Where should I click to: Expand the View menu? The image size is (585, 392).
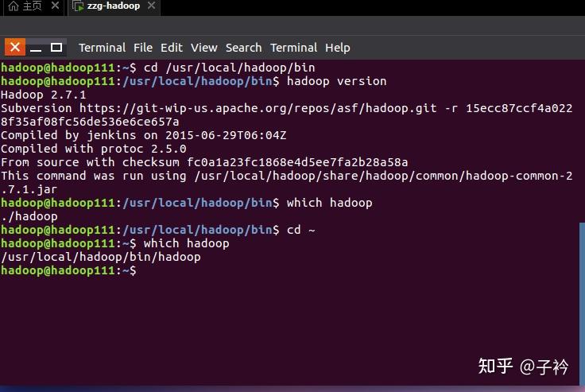coord(203,48)
